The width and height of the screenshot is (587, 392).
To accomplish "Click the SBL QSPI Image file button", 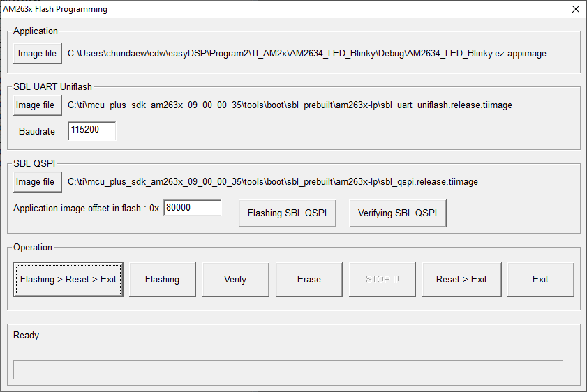I will (38, 182).
